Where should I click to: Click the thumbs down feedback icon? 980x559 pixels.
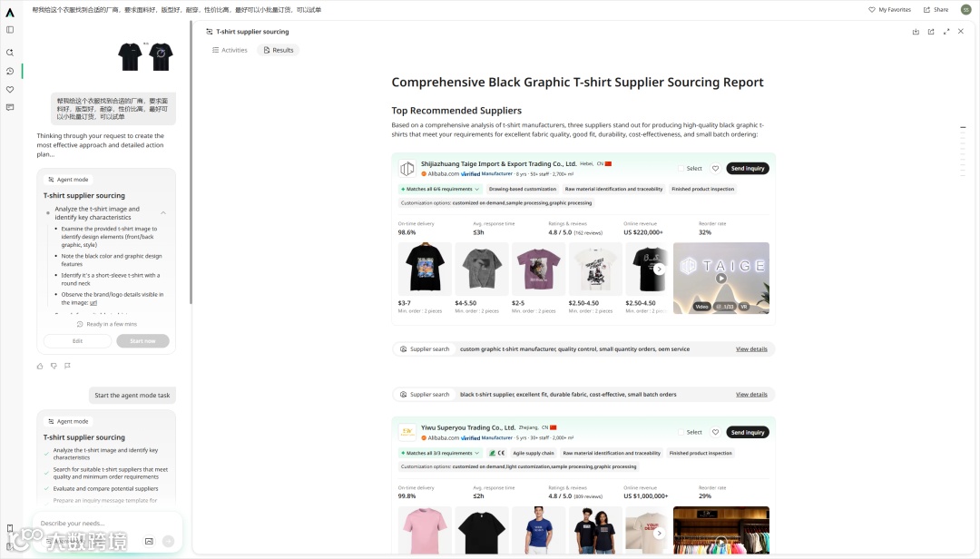[54, 366]
